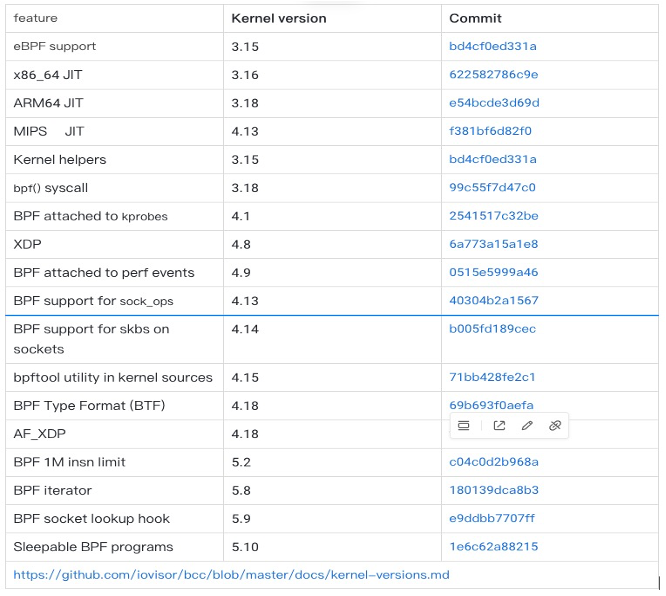This screenshot has width=666, height=596.
Task: Click BPF iterator commit 180139dca8b3
Action: point(493,490)
